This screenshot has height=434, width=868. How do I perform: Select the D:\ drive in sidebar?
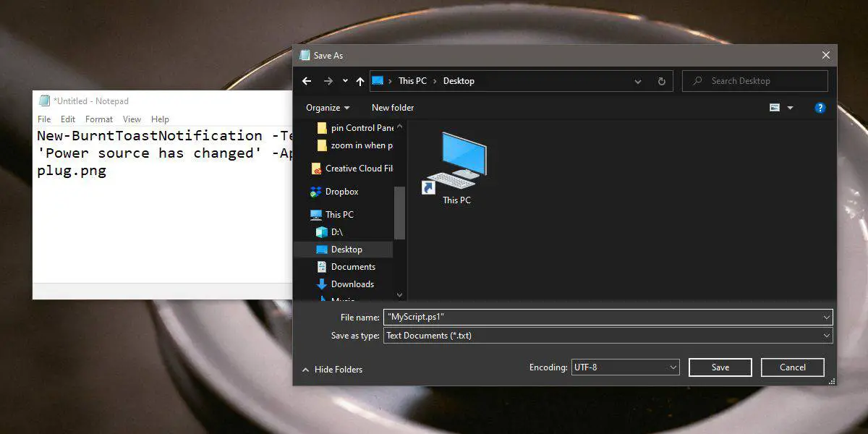pyautogui.click(x=331, y=232)
